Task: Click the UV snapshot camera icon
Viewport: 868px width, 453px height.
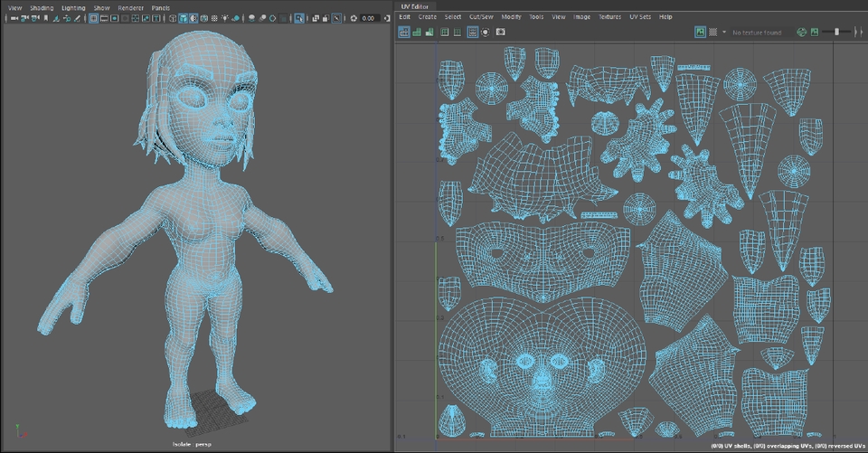Action: [500, 33]
